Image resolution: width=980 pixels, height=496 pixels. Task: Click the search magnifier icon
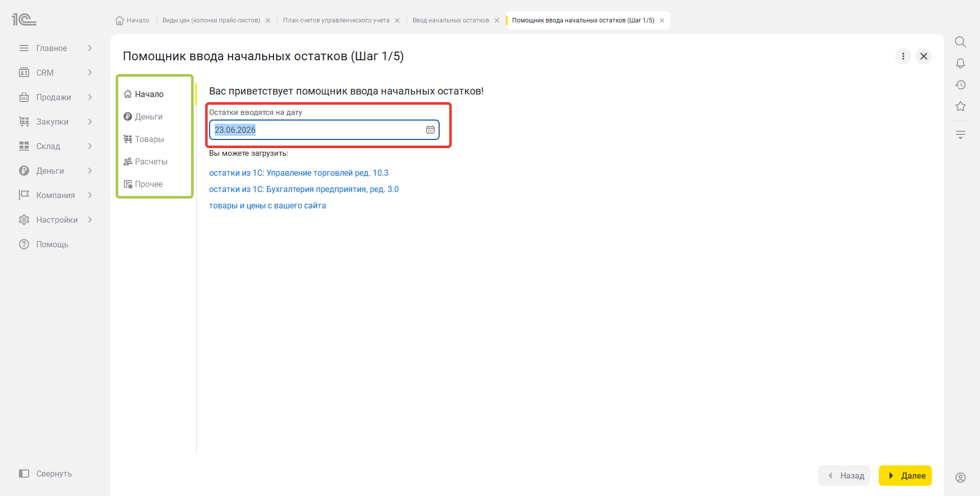pyautogui.click(x=961, y=42)
